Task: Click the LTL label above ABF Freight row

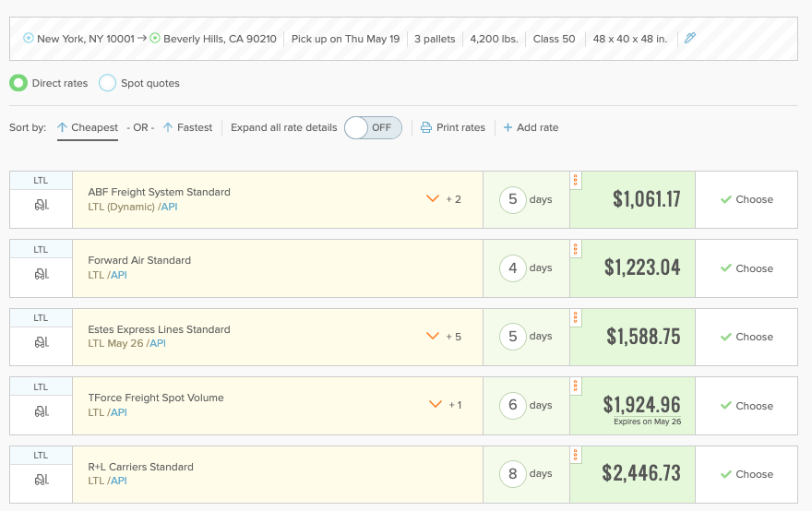Action: pyautogui.click(x=41, y=181)
